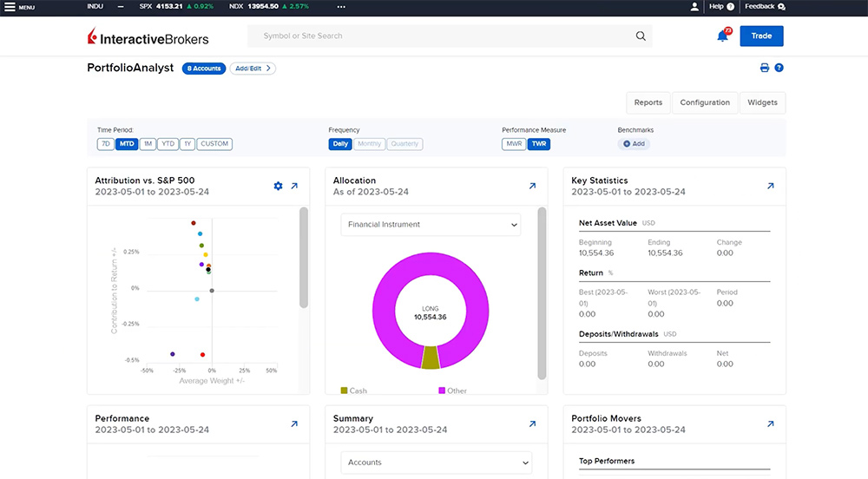Switch to the Reports tab
The width and height of the screenshot is (868, 479).
tap(648, 102)
